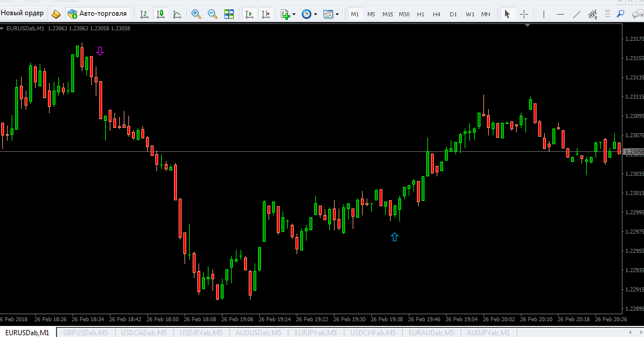
Task: Select the trendline drawing tool
Action: coord(577,14)
